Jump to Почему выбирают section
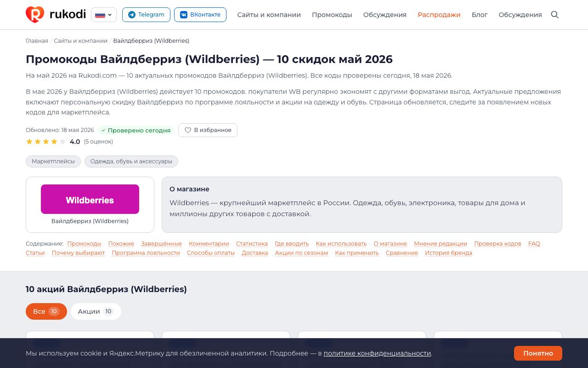The width and height of the screenshot is (588, 368). point(78,253)
